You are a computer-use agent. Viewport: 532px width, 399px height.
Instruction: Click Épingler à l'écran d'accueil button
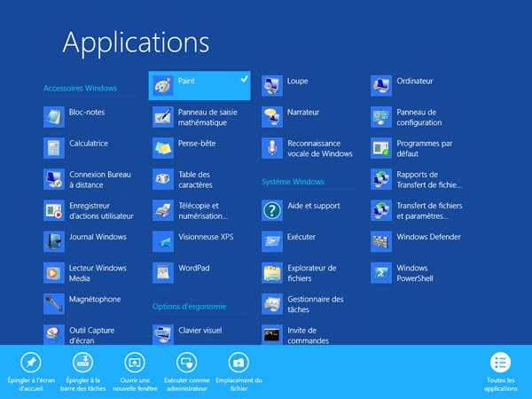pyautogui.click(x=31, y=372)
